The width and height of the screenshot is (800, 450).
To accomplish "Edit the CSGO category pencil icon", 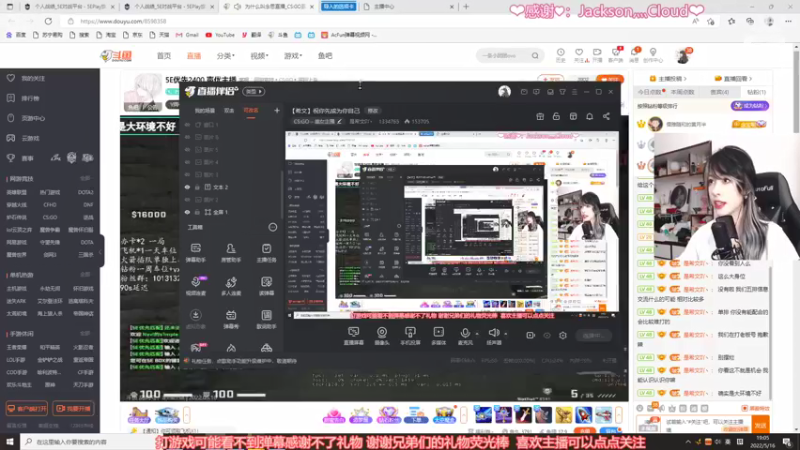I will coord(339,121).
